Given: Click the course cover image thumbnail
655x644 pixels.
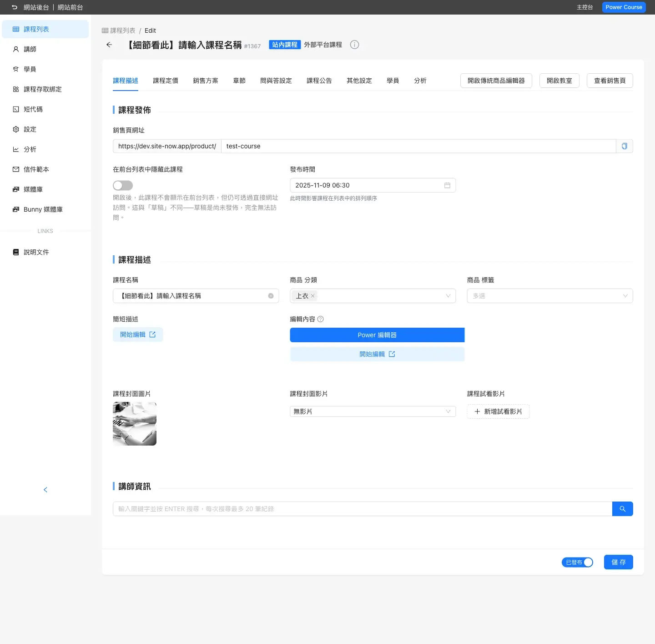Looking at the screenshot, I should click(x=135, y=424).
